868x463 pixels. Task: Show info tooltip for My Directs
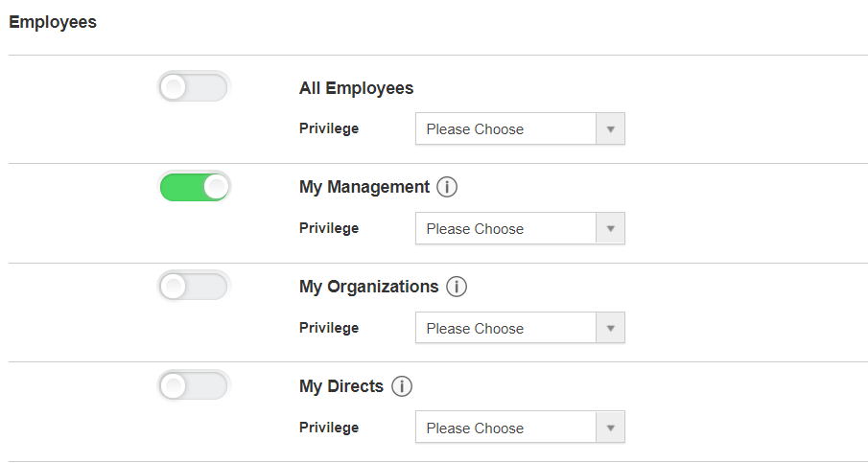click(x=402, y=386)
